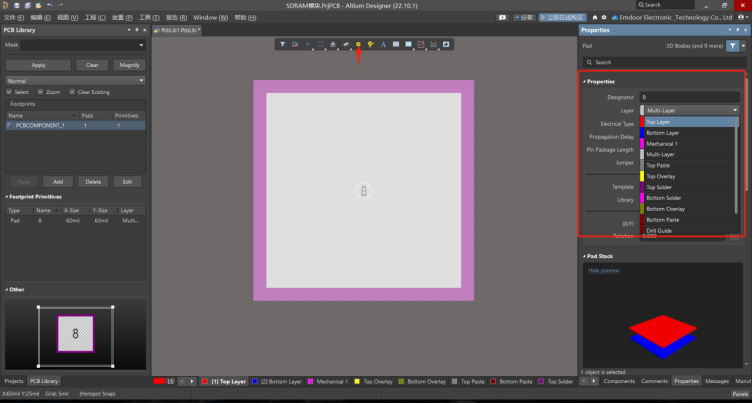753x404 pixels.
Task: Click the Designator input field
Action: click(689, 97)
